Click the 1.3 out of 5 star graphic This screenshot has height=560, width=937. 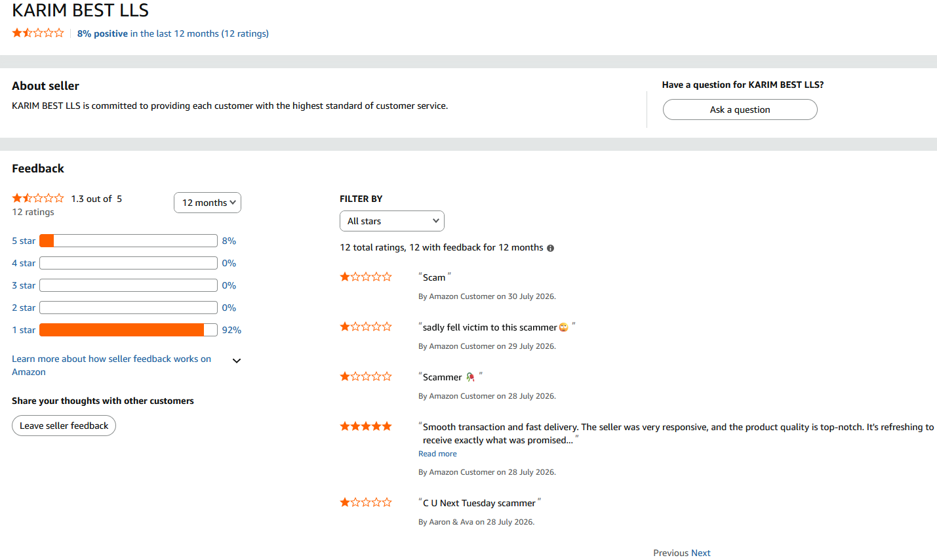coord(38,198)
